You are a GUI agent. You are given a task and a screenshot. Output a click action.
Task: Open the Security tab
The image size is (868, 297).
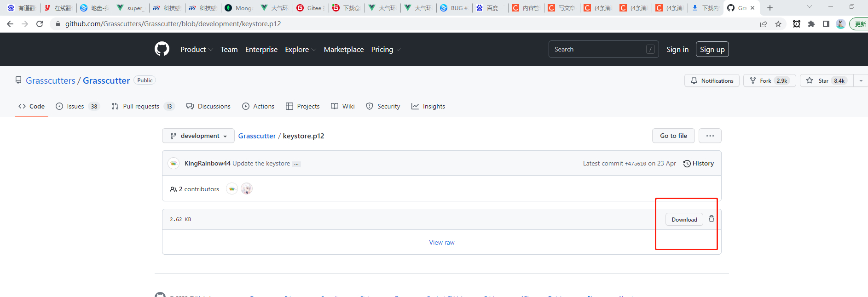point(383,106)
